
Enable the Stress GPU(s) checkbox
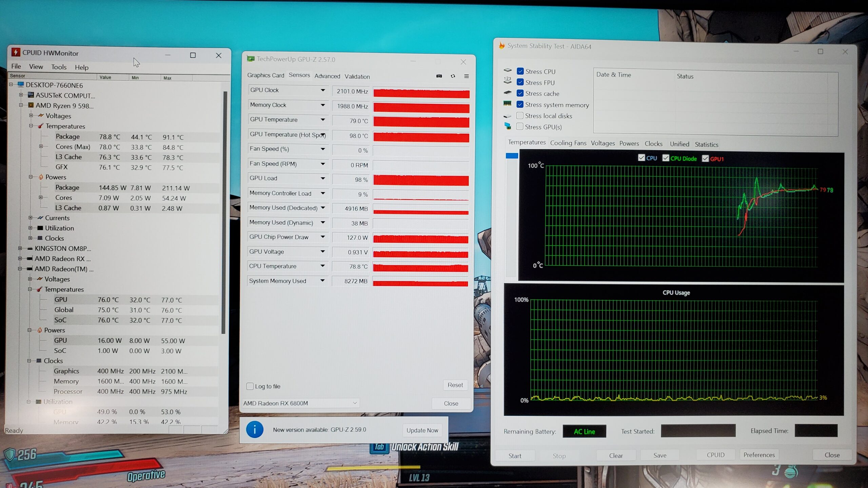[x=520, y=126]
